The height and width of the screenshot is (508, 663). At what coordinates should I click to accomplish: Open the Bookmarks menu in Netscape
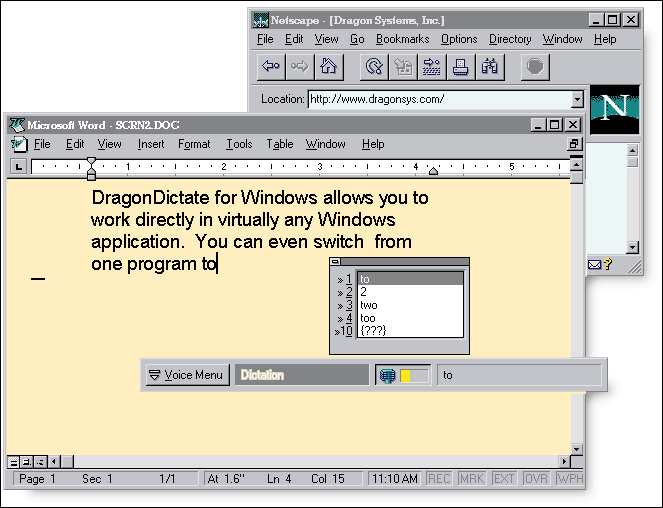pos(403,39)
